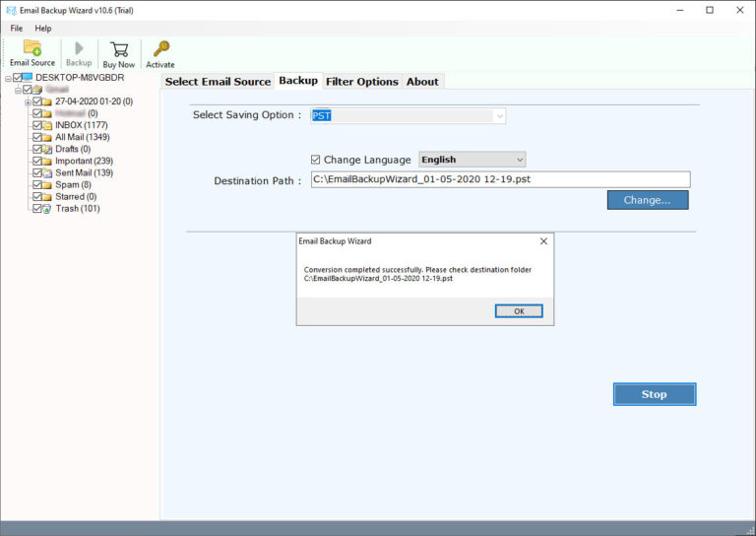
Task: Click the Spam folder icon
Action: click(x=47, y=185)
